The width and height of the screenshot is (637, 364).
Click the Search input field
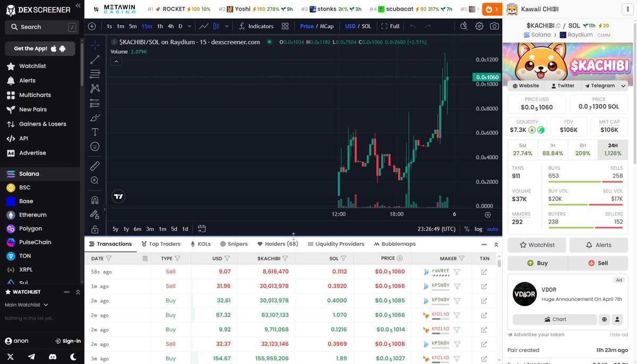click(41, 27)
